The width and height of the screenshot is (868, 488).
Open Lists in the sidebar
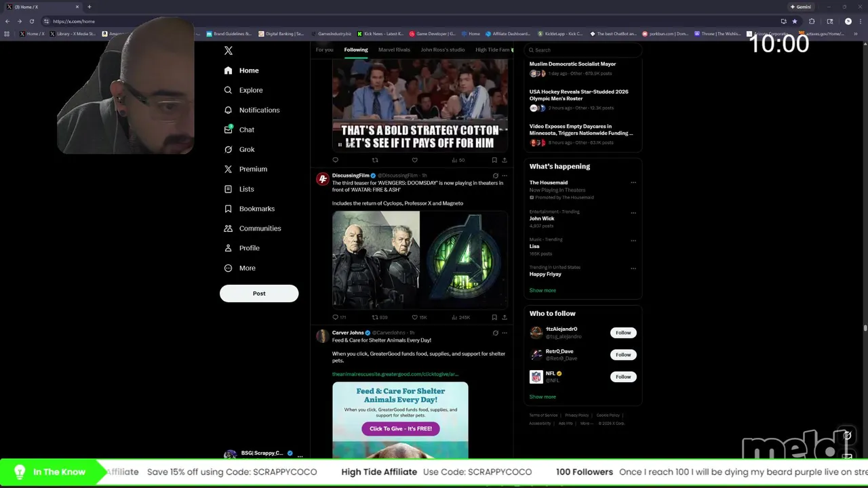[239, 189]
